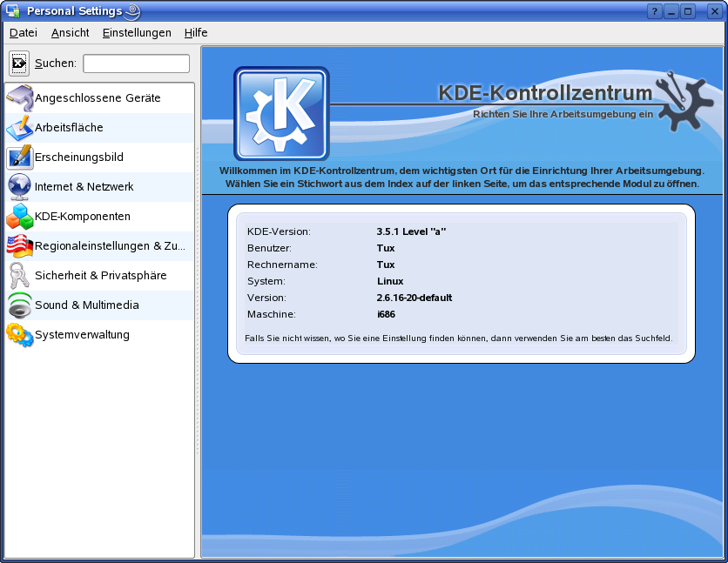Open the Hilfe menu
Image resolution: width=728 pixels, height=563 pixels.
(x=196, y=33)
